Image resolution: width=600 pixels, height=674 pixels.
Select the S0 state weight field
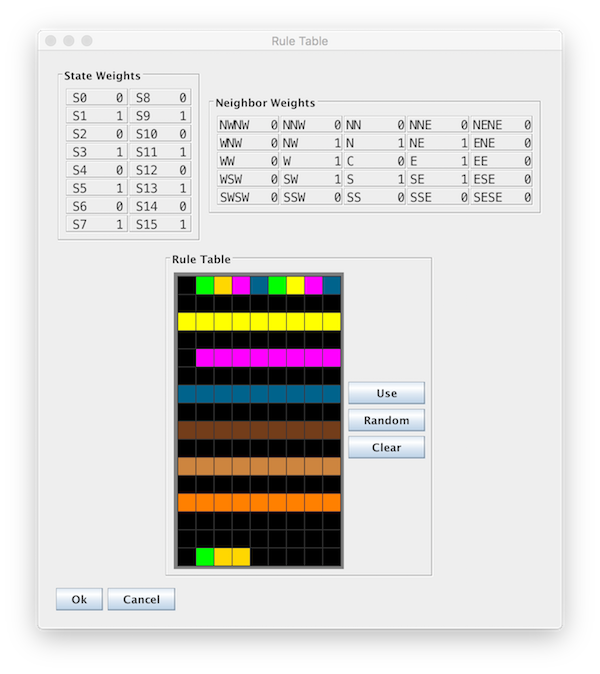97,98
